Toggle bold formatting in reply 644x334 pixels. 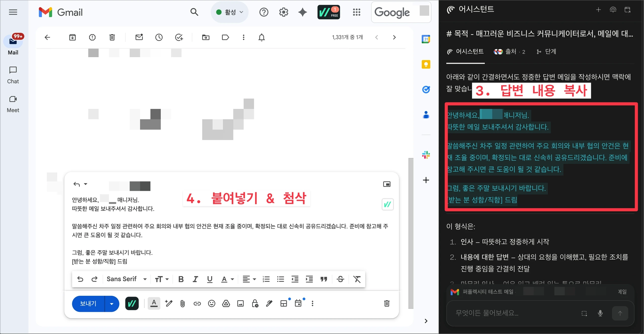pos(181,279)
